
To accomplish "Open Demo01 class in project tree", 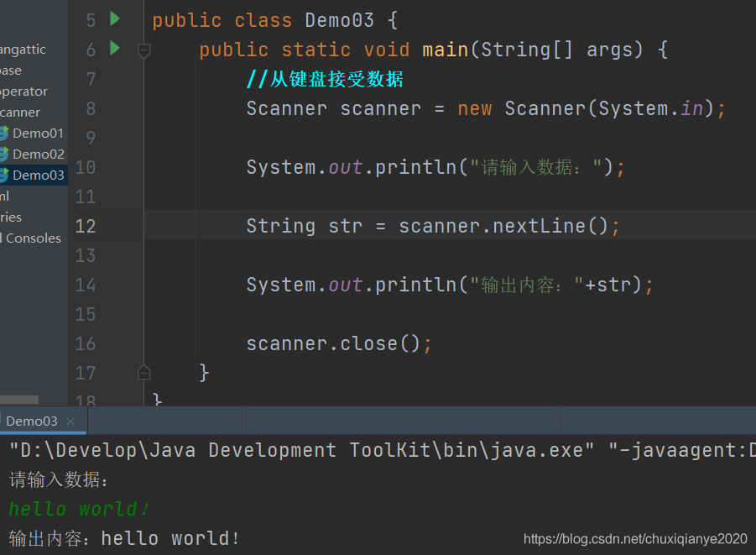I will [x=38, y=134].
